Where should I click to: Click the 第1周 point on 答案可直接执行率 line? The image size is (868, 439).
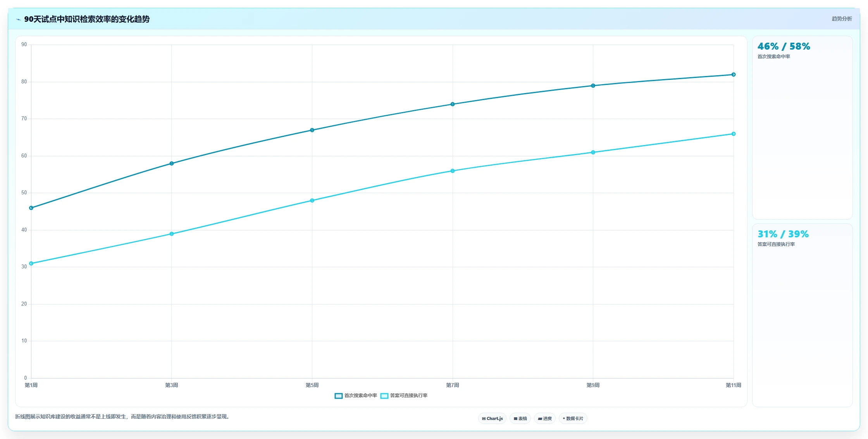[x=31, y=264]
